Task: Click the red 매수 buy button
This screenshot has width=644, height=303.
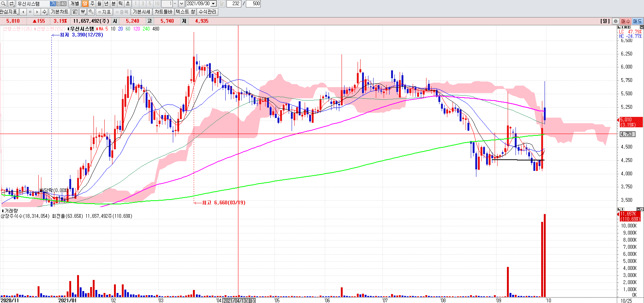Action: pos(625,21)
